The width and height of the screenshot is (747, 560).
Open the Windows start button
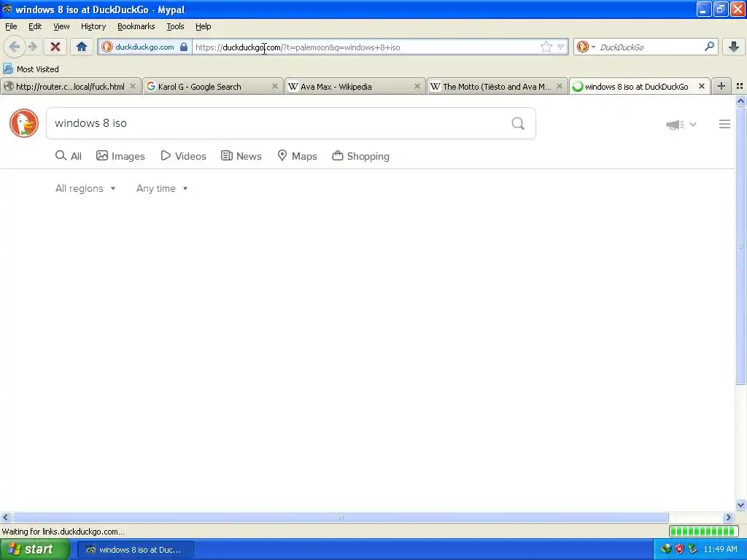pos(34,550)
